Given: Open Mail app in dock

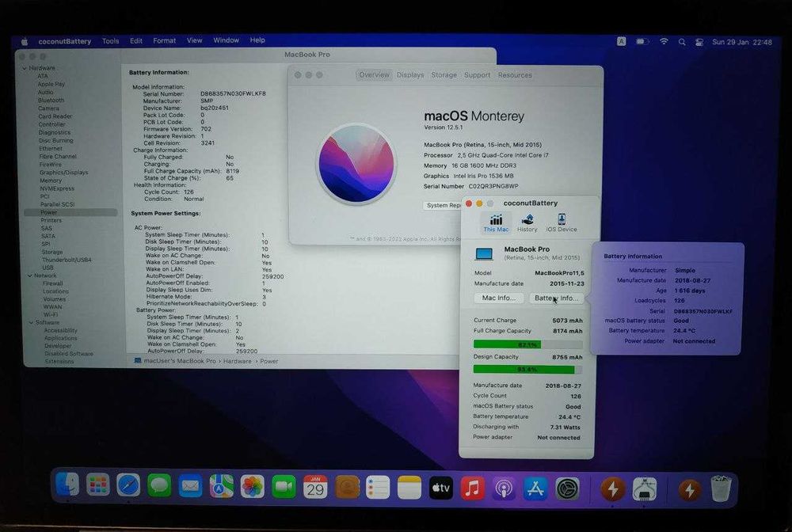Looking at the screenshot, I should pyautogui.click(x=190, y=487).
